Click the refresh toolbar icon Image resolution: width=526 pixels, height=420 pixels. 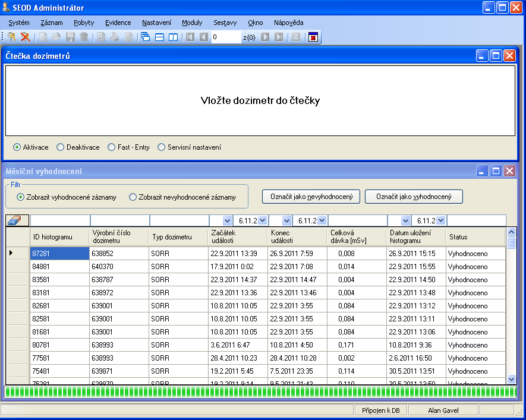tap(296, 37)
